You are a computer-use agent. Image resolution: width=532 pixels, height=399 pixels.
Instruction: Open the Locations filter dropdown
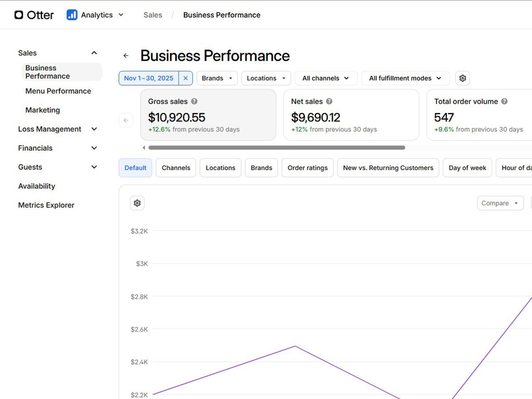coord(266,78)
